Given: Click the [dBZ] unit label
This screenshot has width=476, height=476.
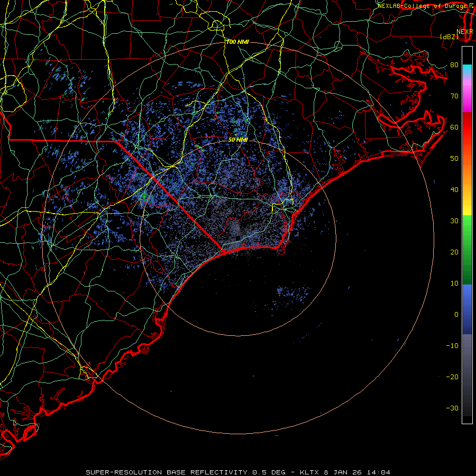Looking at the screenshot, I should click(x=450, y=36).
